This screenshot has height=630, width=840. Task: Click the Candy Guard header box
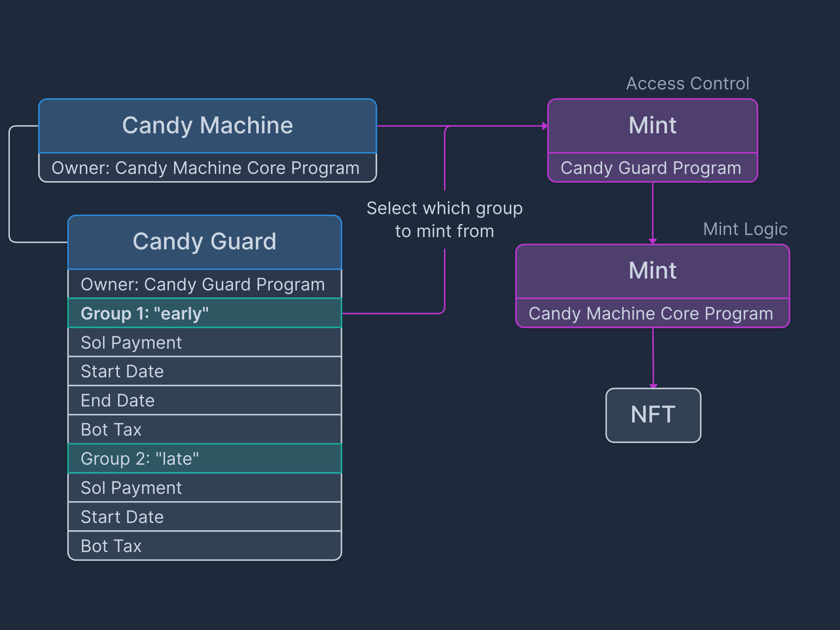click(x=205, y=242)
